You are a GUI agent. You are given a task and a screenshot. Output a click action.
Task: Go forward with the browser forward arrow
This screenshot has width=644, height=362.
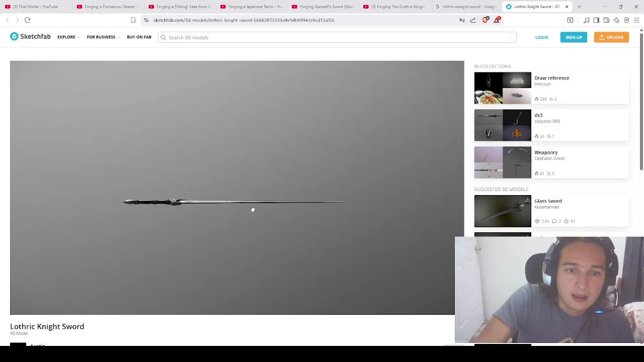click(17, 20)
